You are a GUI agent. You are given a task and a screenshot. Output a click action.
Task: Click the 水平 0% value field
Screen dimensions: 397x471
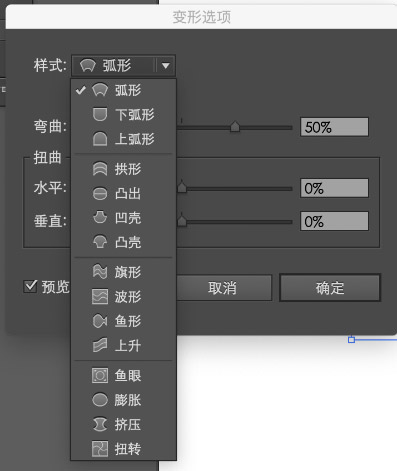(x=334, y=188)
